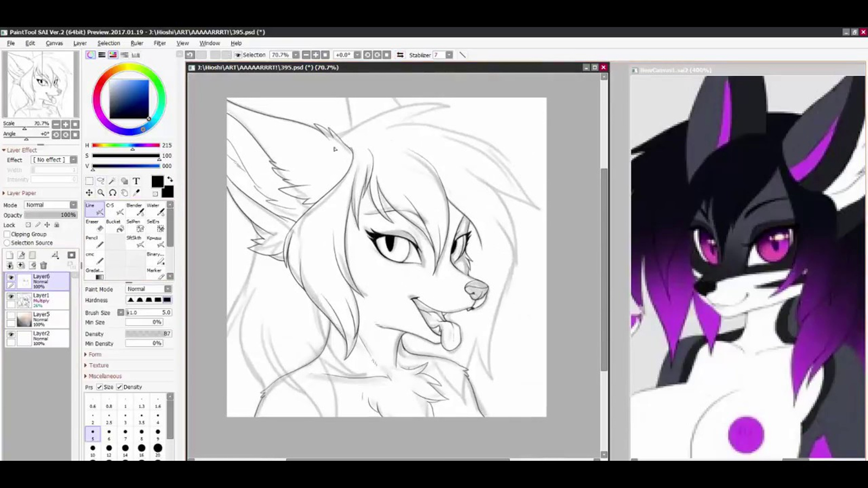Pick the lasso selection tool

pos(101,181)
